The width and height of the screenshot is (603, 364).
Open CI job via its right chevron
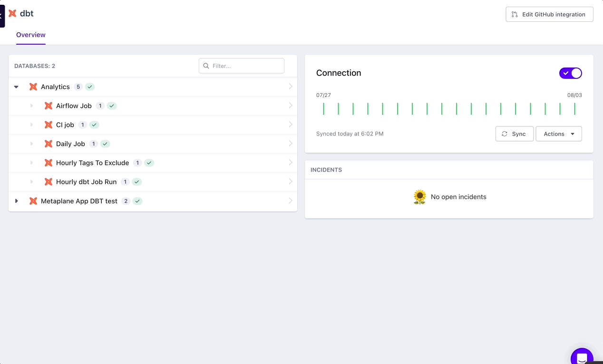pyautogui.click(x=290, y=125)
